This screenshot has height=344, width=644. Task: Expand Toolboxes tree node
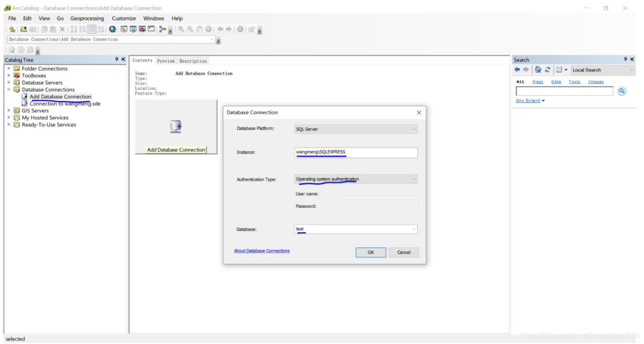tap(9, 75)
